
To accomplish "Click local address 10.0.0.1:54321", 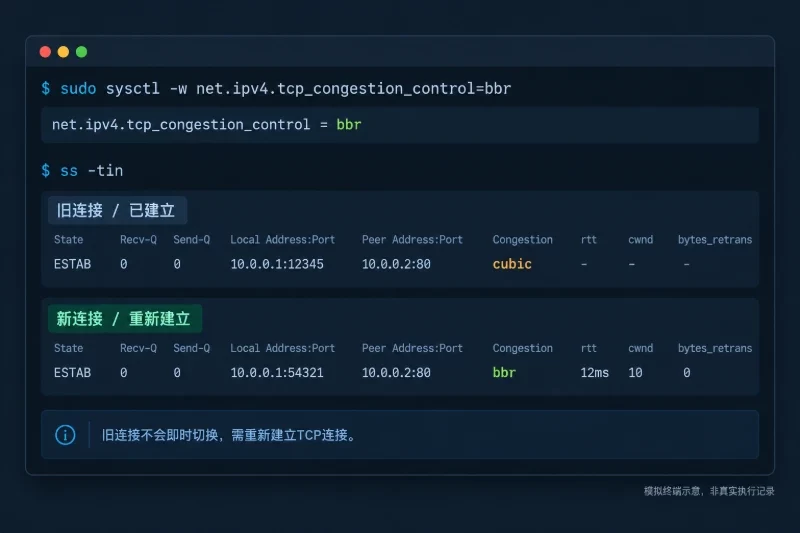I will pyautogui.click(x=277, y=373).
